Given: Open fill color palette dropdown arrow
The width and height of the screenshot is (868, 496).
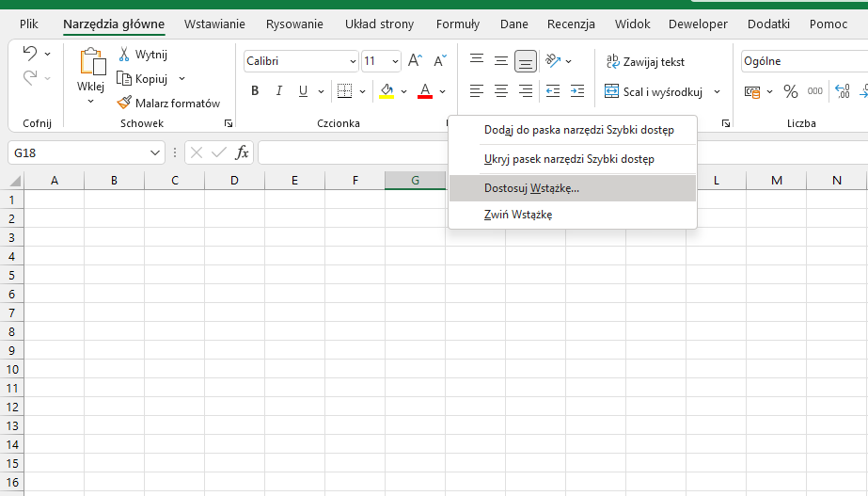Looking at the screenshot, I should point(404,91).
